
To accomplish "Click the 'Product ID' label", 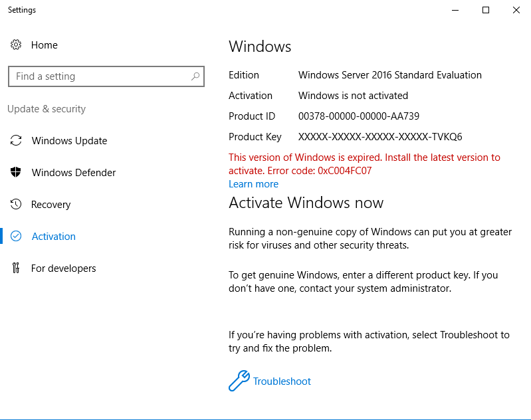I will coord(252,116).
